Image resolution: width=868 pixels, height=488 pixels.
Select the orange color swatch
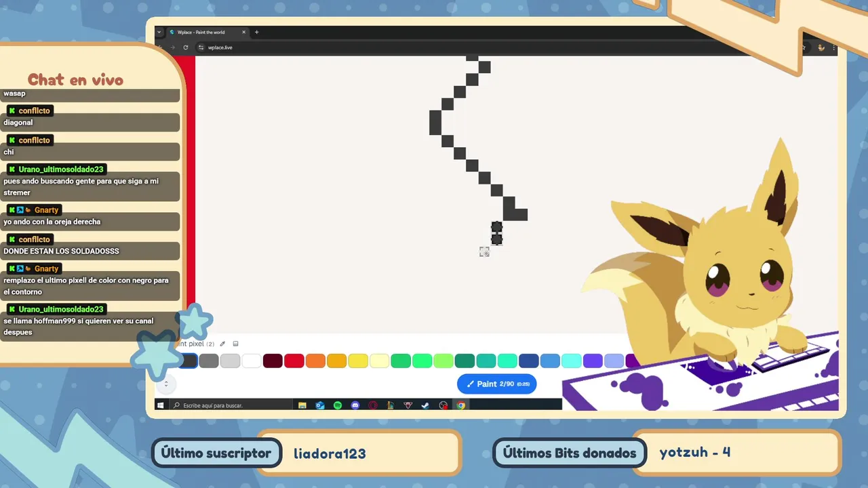(x=315, y=361)
